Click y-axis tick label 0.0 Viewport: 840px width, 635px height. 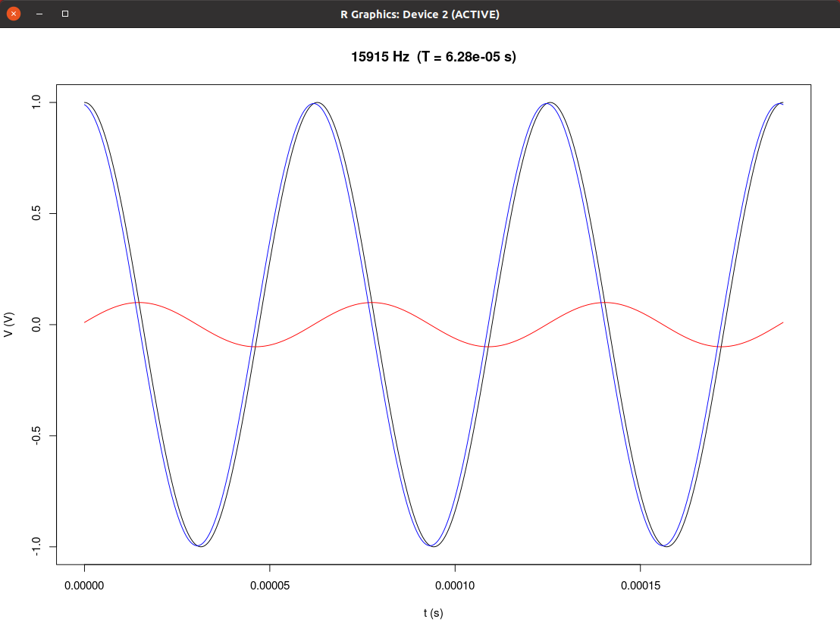pos(36,325)
